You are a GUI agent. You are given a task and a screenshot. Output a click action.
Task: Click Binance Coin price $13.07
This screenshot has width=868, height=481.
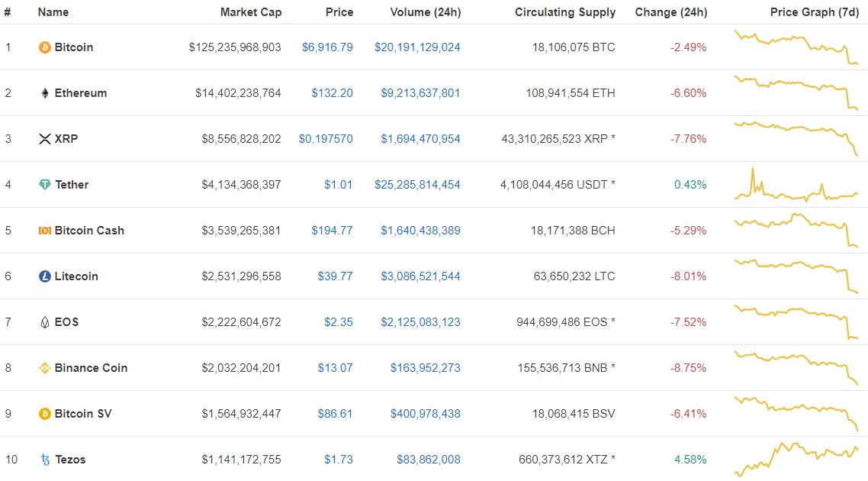(x=335, y=368)
